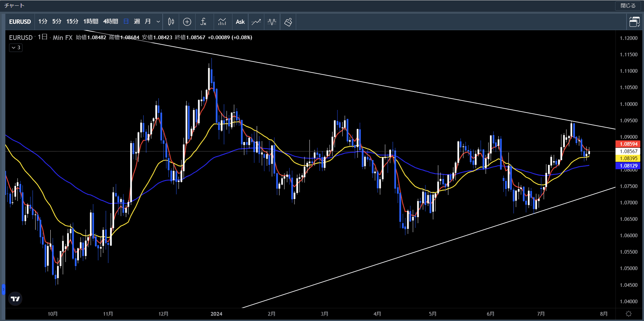Screen dimensions: 644x321
Task: Click the 1.06500 price axis label
Action: pos(629,219)
